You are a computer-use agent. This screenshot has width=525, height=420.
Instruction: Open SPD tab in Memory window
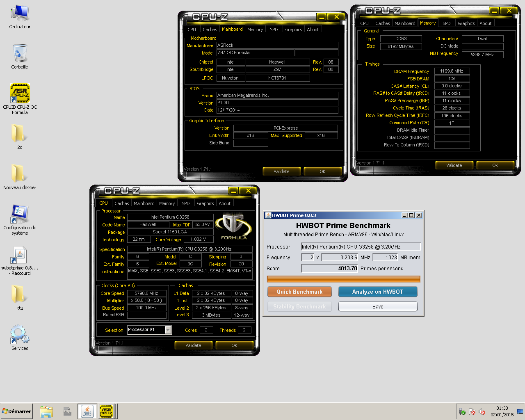tap(447, 23)
